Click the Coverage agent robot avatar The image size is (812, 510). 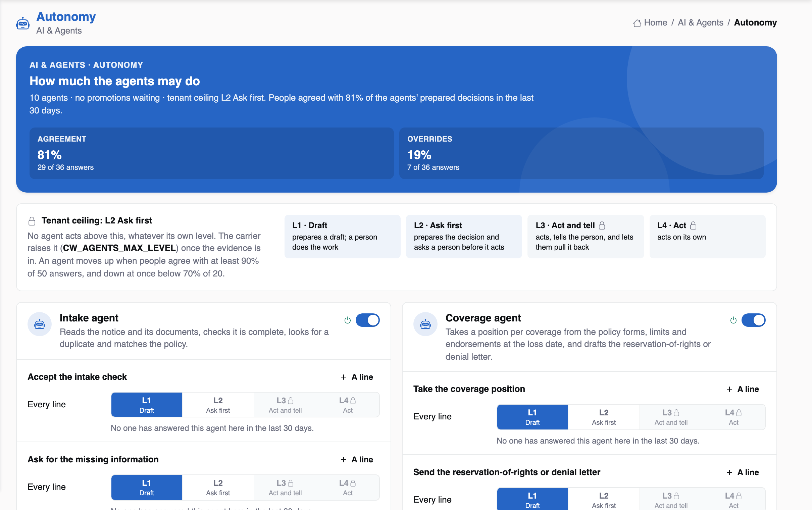click(x=425, y=324)
